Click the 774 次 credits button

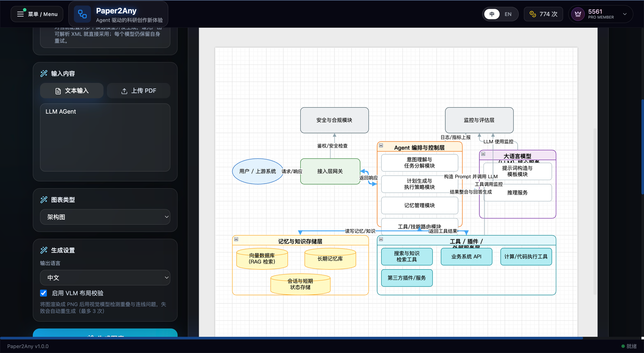(x=543, y=14)
